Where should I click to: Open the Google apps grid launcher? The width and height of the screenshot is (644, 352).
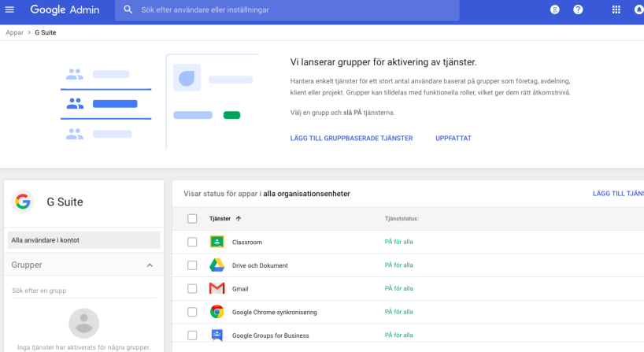[616, 9]
